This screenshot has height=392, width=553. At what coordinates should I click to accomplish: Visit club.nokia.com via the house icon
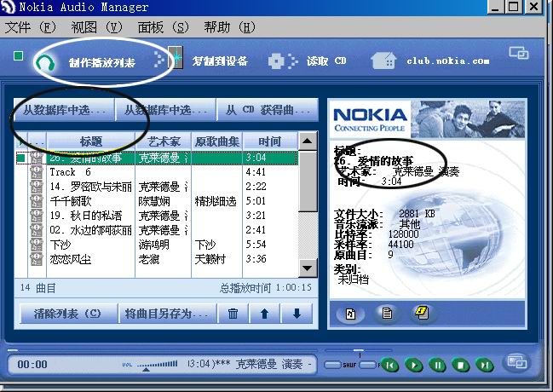383,61
